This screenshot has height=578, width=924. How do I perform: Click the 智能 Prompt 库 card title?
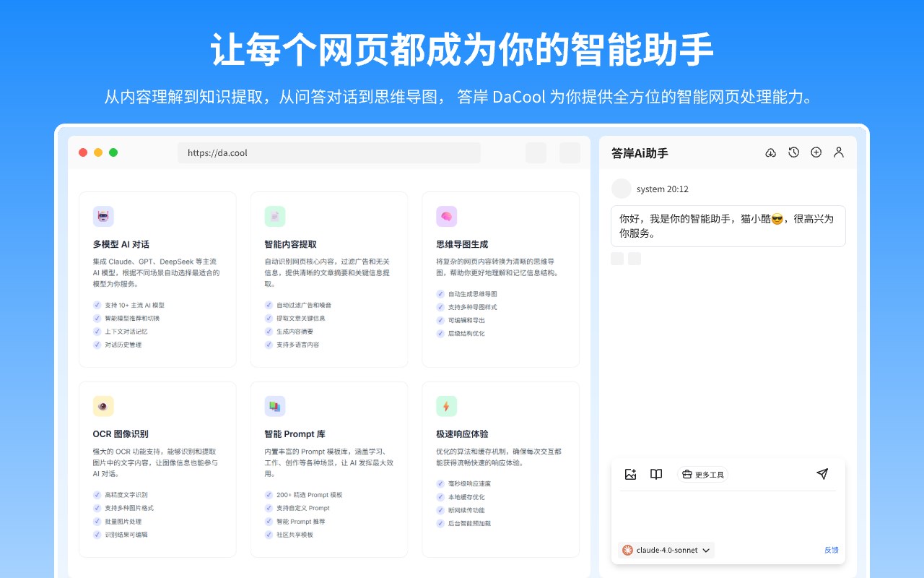point(295,434)
